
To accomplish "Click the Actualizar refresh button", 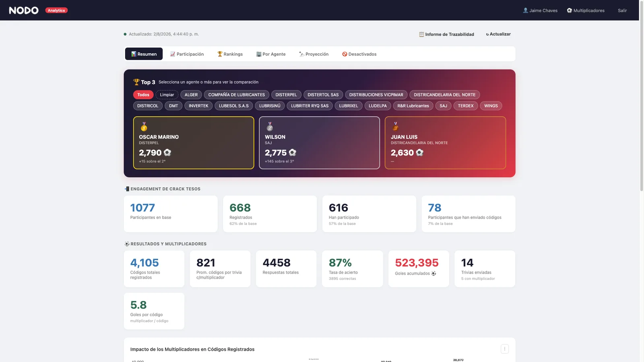I will coord(498,34).
